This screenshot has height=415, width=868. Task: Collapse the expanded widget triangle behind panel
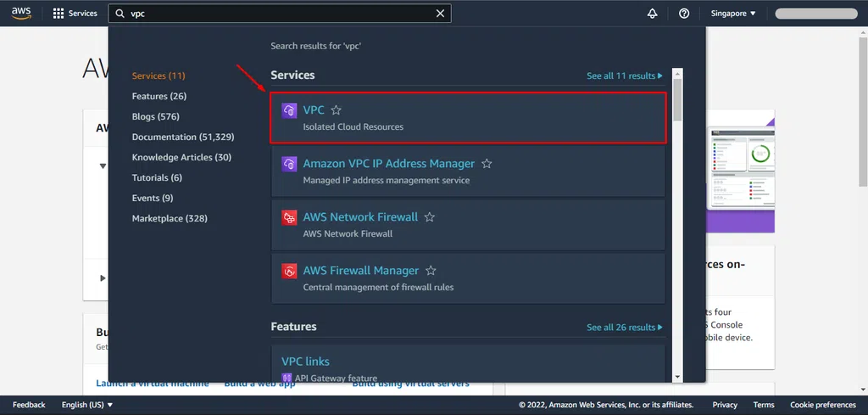click(103, 165)
